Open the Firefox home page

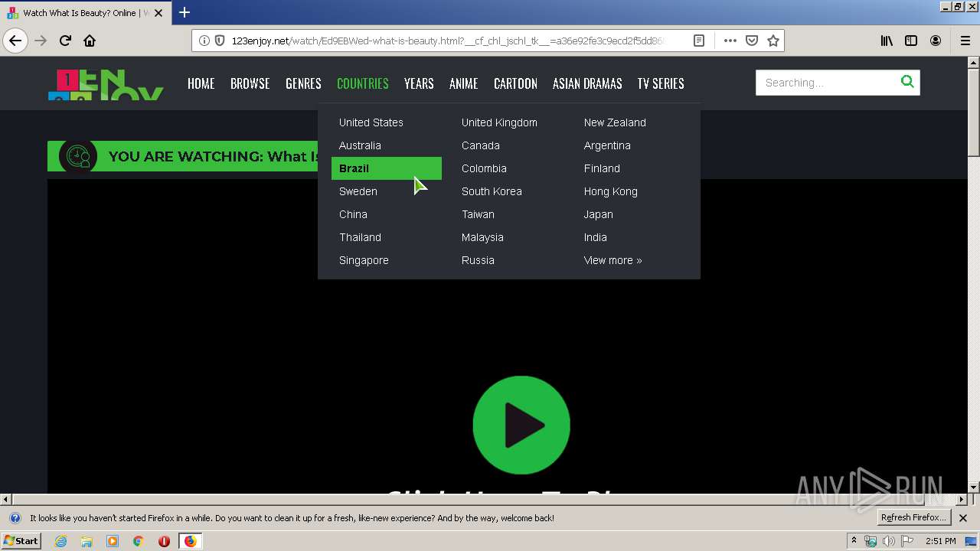tap(90, 41)
